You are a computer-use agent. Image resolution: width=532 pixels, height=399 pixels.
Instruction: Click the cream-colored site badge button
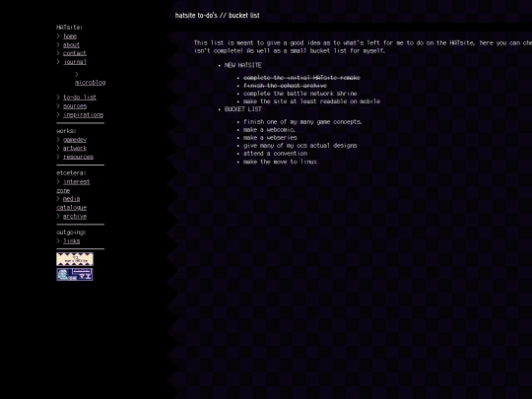tap(75, 259)
